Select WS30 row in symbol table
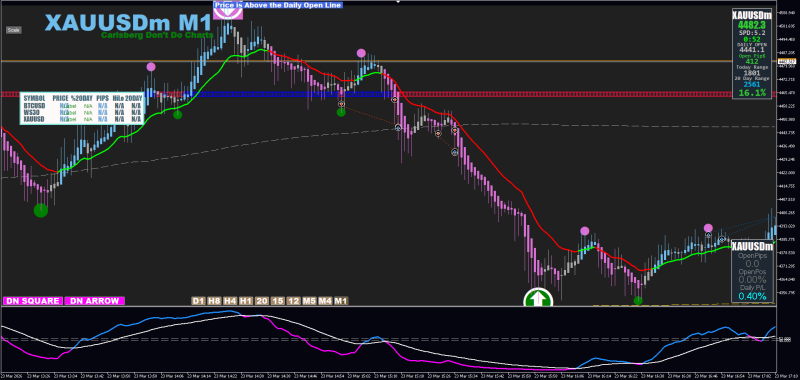800x380 pixels. [x=82, y=112]
